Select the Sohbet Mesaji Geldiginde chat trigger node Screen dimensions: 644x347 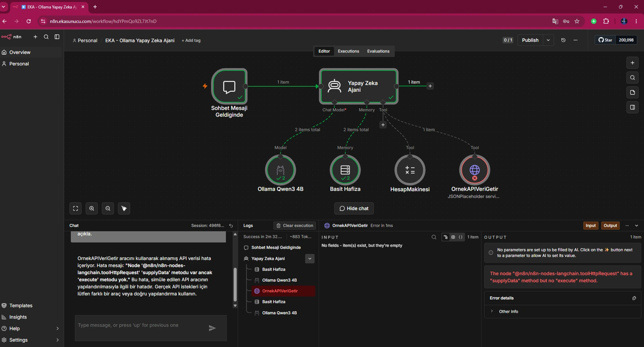click(229, 86)
